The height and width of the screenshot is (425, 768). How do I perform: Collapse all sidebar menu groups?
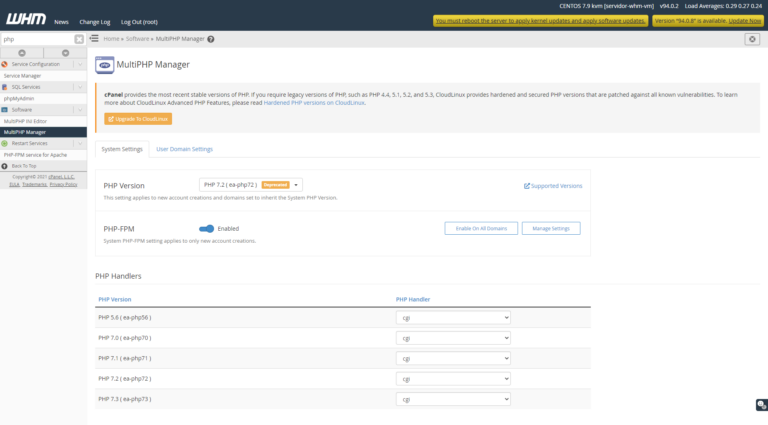pos(22,53)
